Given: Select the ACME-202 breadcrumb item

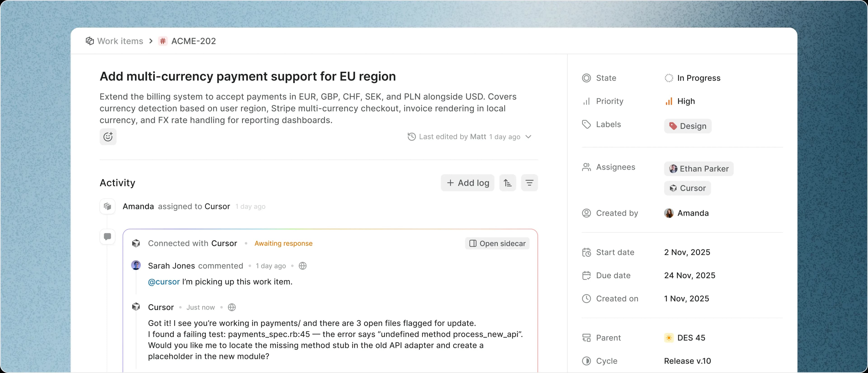Looking at the screenshot, I should (x=193, y=41).
